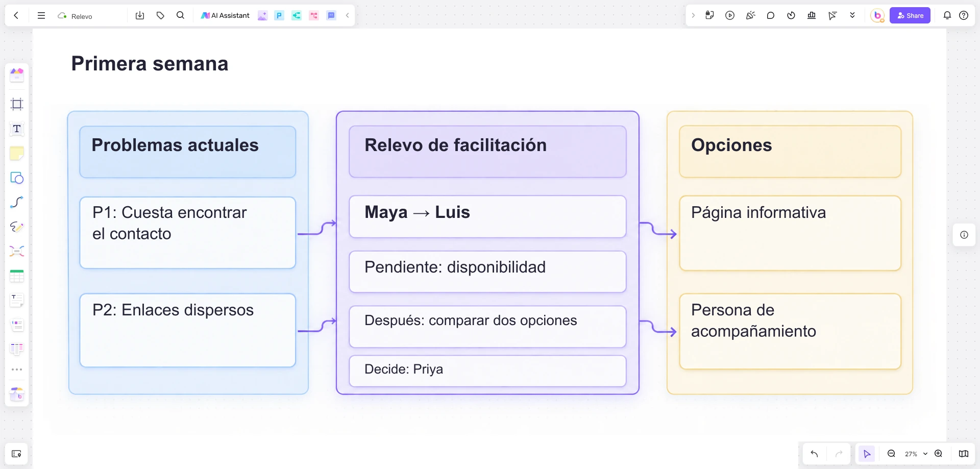Click the Boardmix user avatar
The image size is (980, 469).
[x=877, y=15]
